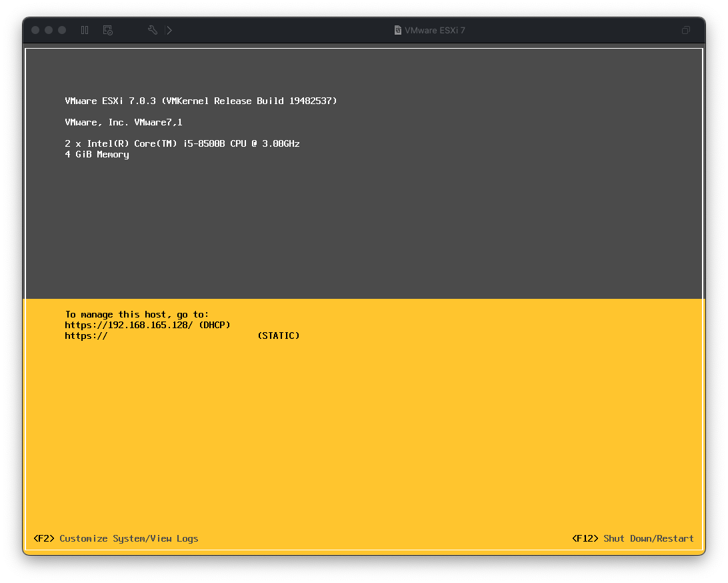Screen dimensions: 728x583
Task: Click the green zoom window button
Action: [x=62, y=30]
